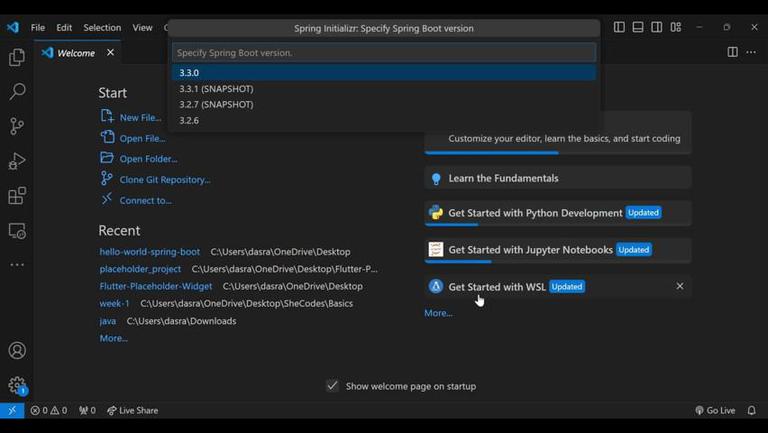This screenshot has height=433, width=768.
Task: Expand additional views ellipsis in activity bar
Action: pos(17,265)
